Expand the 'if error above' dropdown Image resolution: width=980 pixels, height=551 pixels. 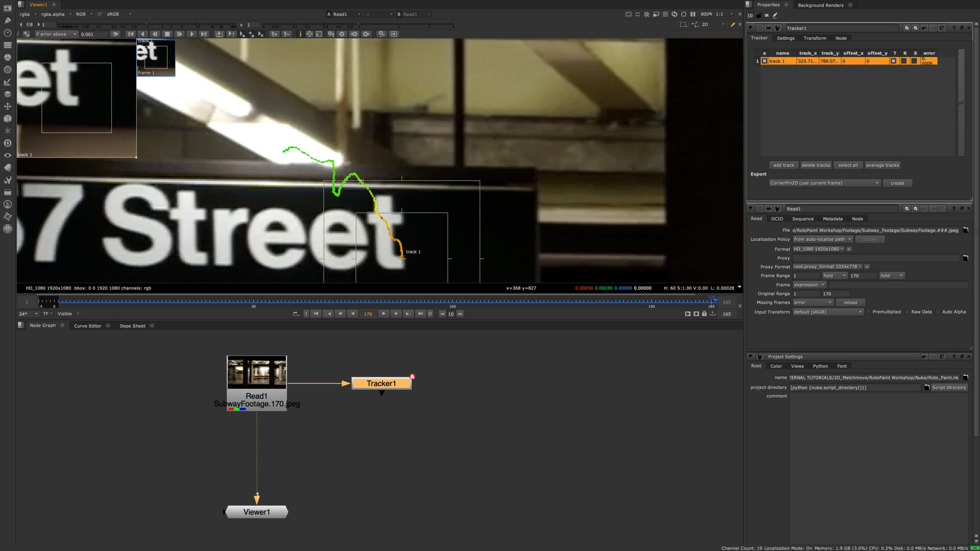[56, 34]
